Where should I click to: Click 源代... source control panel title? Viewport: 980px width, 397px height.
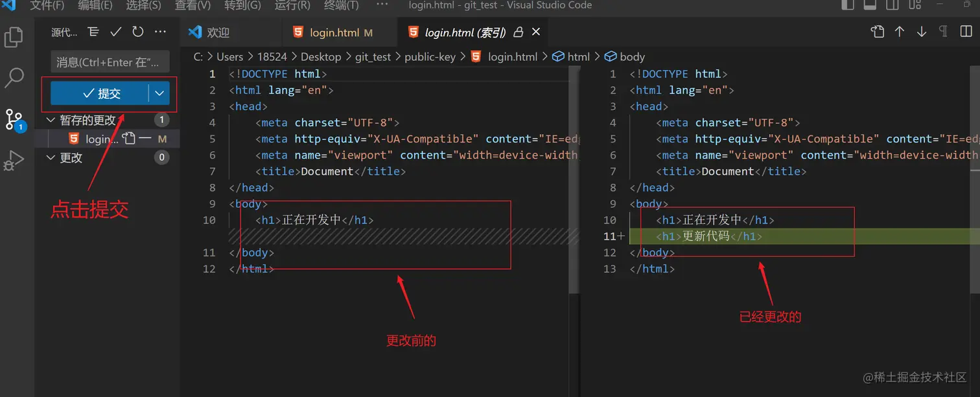point(64,32)
